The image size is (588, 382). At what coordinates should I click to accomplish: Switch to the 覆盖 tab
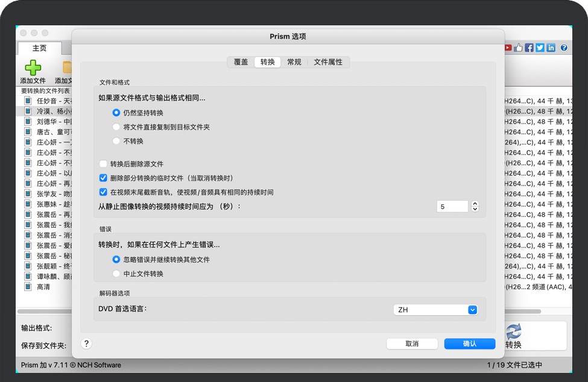(x=241, y=62)
